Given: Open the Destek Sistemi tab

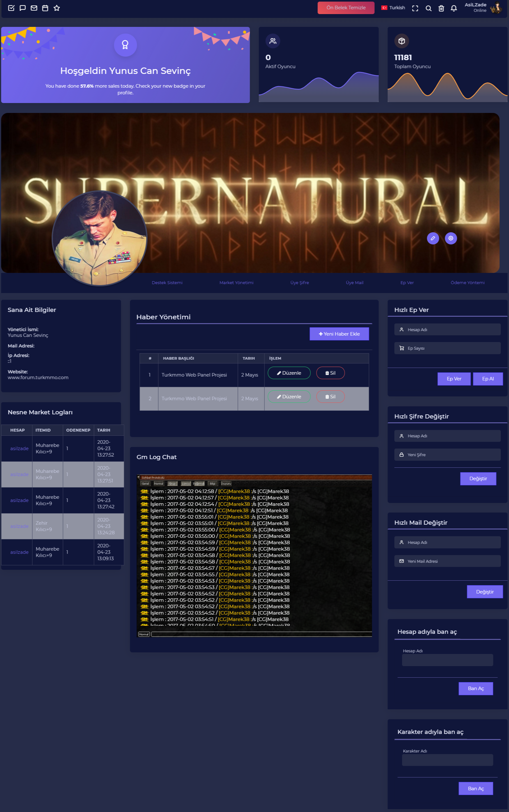Looking at the screenshot, I should [167, 283].
